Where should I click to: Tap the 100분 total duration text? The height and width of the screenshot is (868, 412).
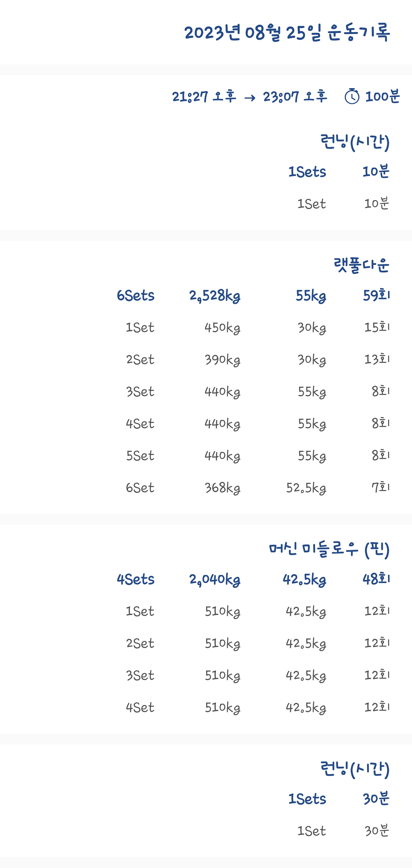[x=382, y=97]
